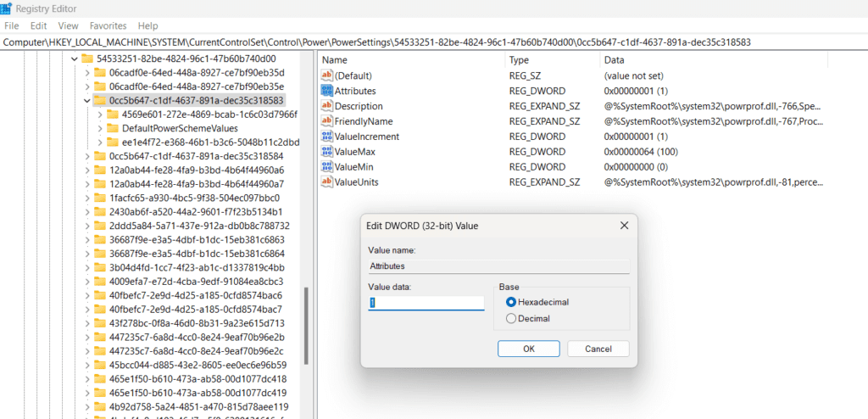Click the ValueMax DWORD icon

click(326, 151)
